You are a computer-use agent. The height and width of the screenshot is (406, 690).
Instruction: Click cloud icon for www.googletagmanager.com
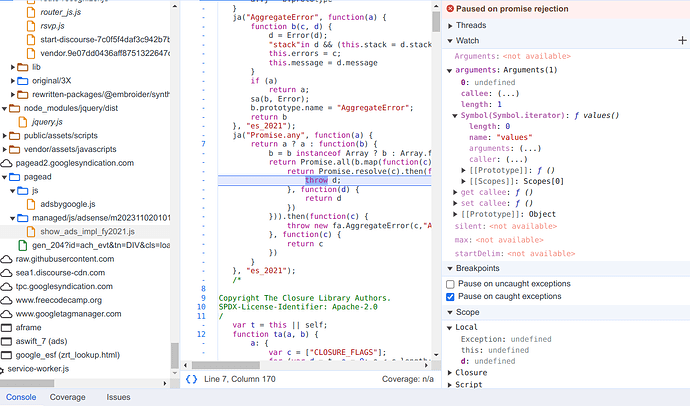pos(6,314)
